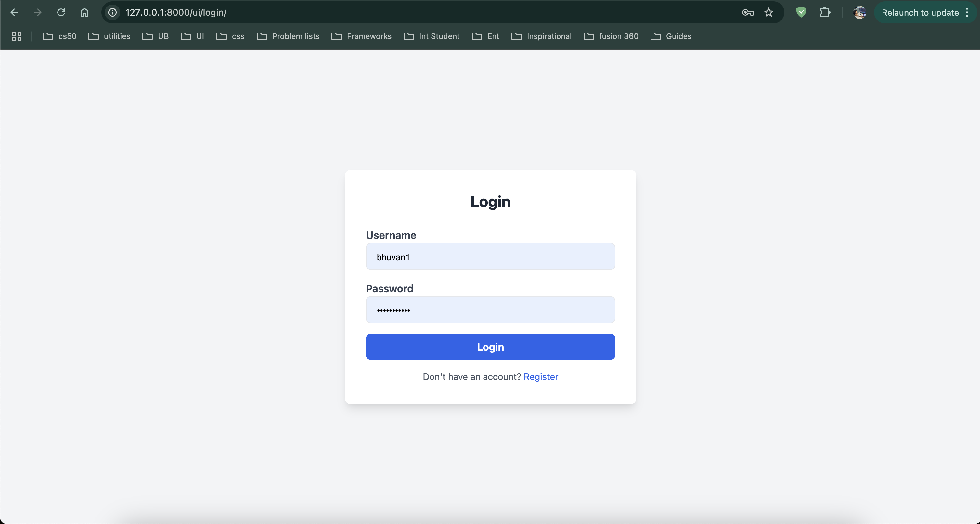Click the browser back arrow

(14, 13)
